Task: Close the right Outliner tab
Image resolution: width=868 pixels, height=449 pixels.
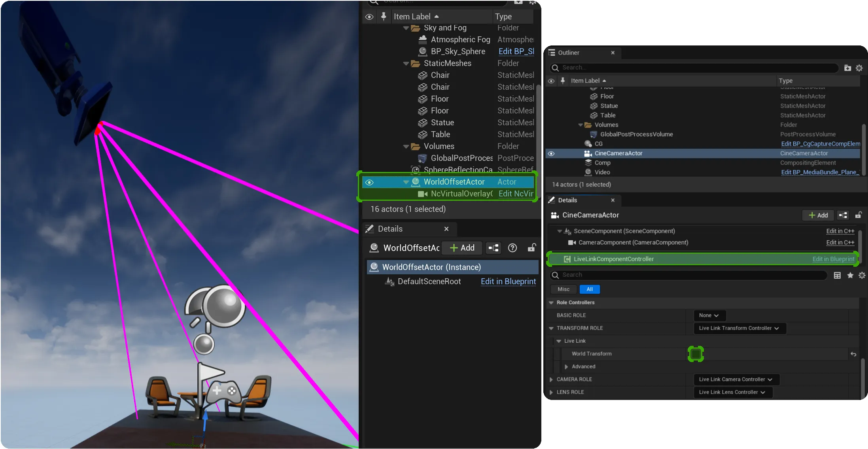Action: point(613,53)
